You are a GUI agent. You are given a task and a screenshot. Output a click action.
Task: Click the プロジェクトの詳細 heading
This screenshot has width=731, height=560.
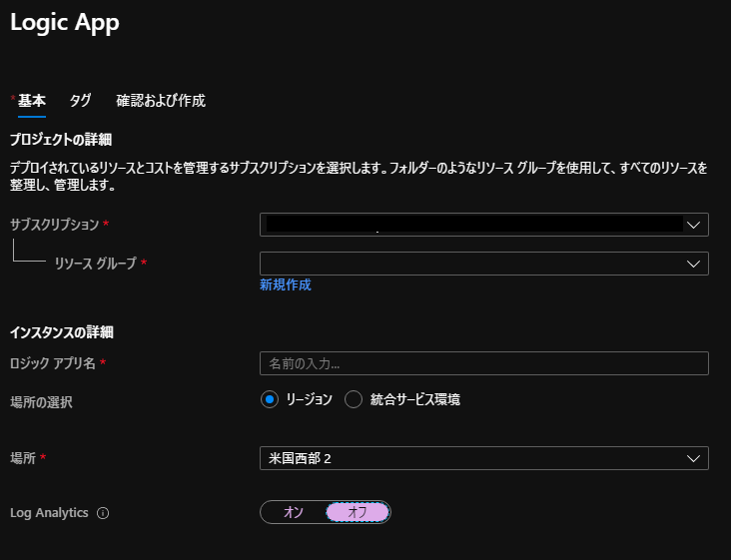click(61, 140)
